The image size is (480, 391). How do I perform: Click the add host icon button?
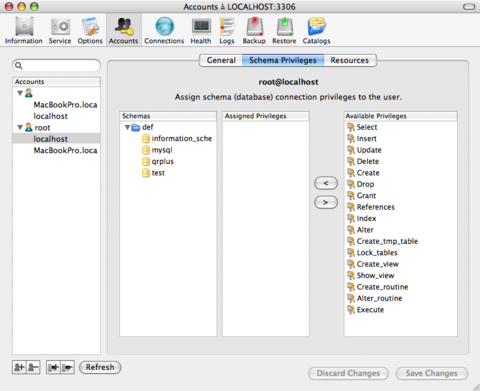point(53,367)
